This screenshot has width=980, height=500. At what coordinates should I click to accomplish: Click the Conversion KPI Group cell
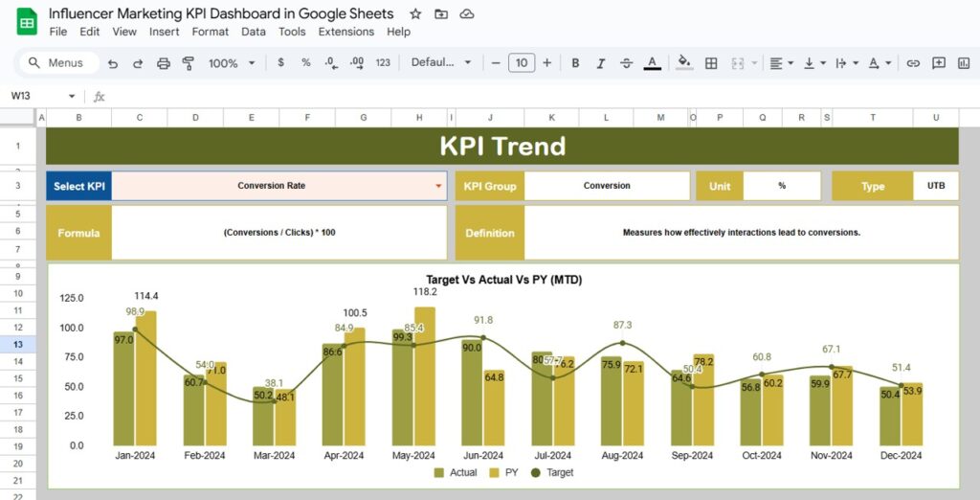(607, 186)
